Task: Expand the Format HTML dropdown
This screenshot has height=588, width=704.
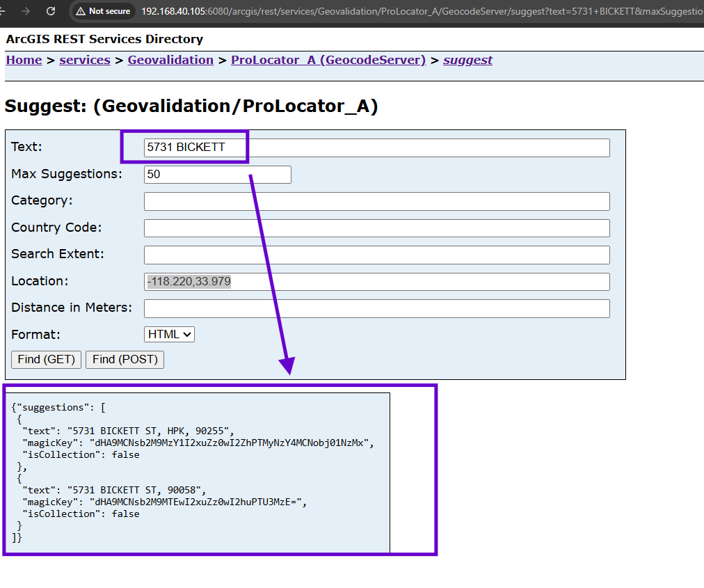Action: tap(169, 334)
